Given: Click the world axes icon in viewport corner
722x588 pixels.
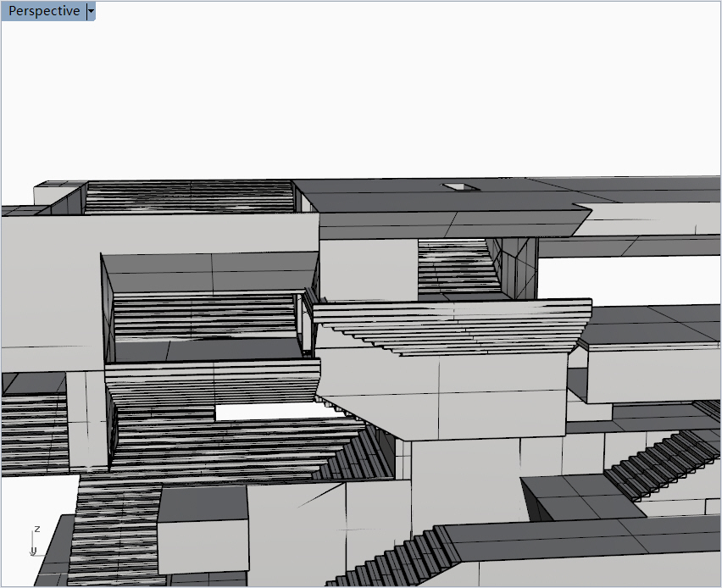Looking at the screenshot, I should (35, 541).
